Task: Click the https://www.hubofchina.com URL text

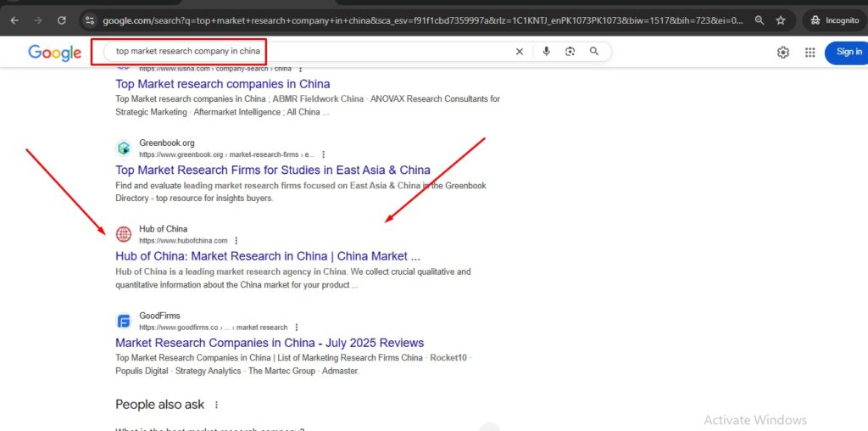Action: (183, 240)
